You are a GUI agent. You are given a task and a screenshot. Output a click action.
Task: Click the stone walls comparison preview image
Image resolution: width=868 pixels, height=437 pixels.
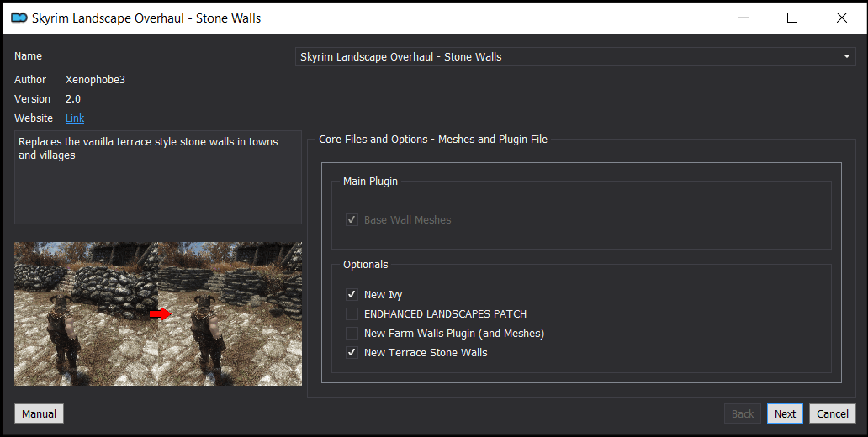(158, 313)
